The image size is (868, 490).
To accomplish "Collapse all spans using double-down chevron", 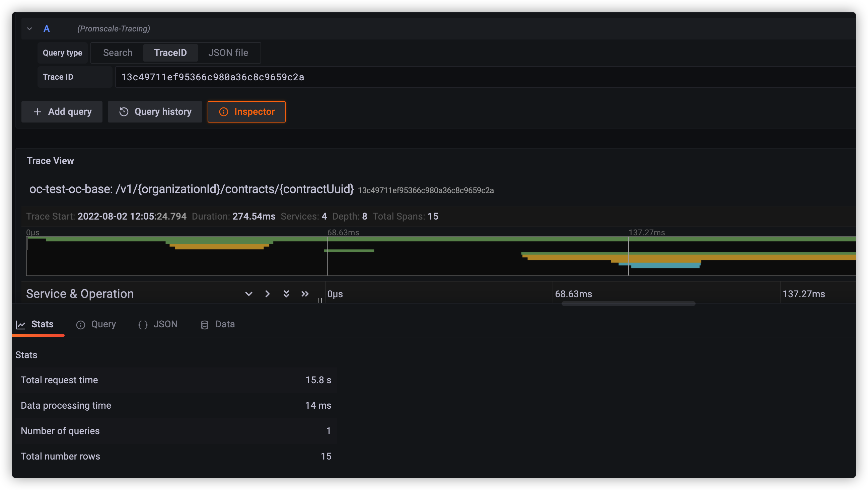I will click(x=286, y=294).
